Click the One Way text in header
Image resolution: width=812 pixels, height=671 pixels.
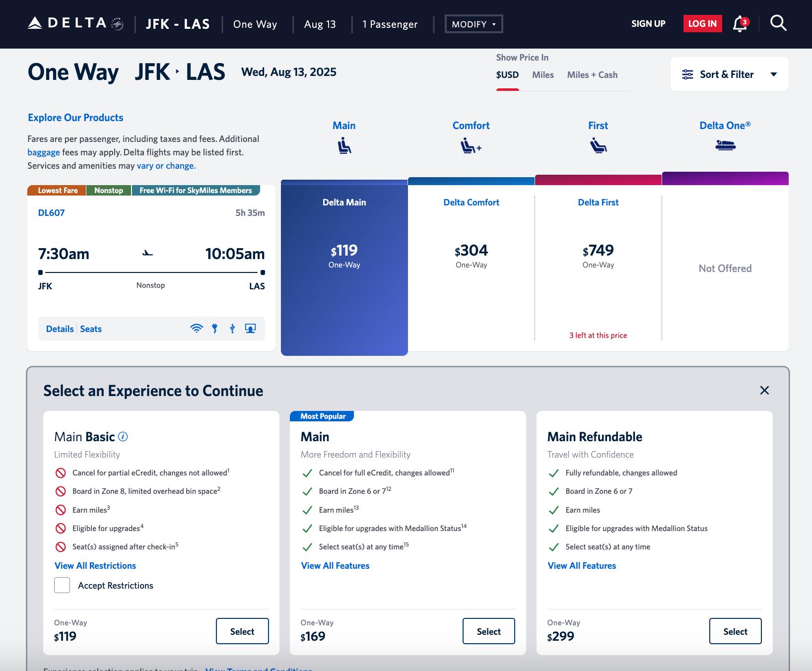(255, 24)
